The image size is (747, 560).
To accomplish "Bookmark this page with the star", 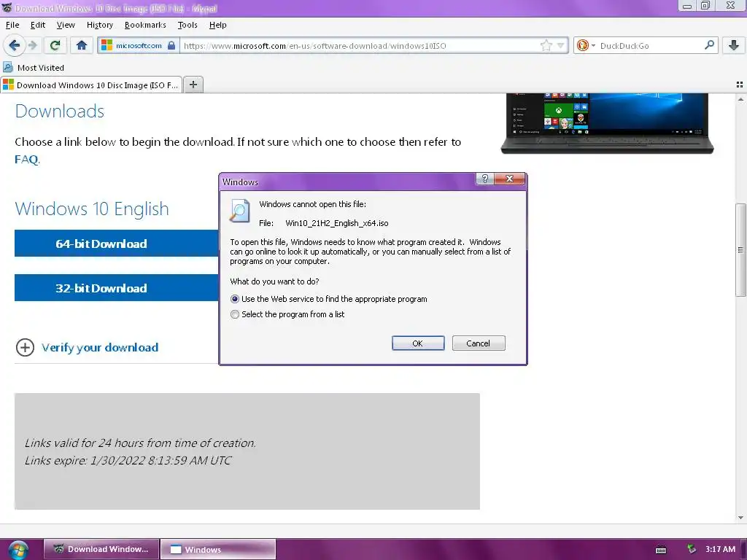I will 546,46.
